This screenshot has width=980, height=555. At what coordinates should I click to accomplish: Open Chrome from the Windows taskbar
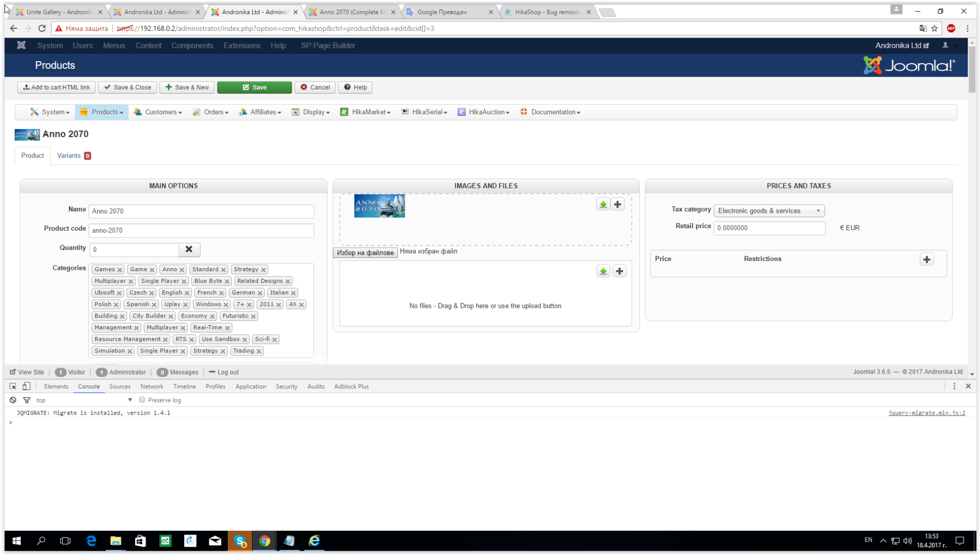265,541
